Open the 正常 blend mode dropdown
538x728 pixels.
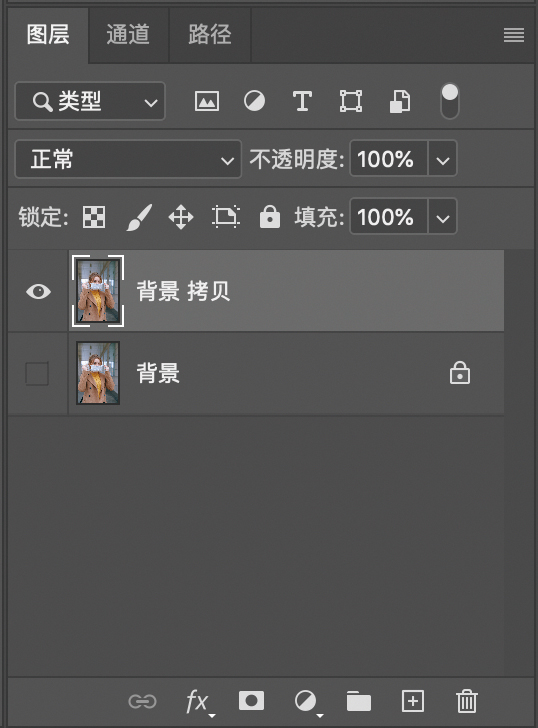pos(128,159)
